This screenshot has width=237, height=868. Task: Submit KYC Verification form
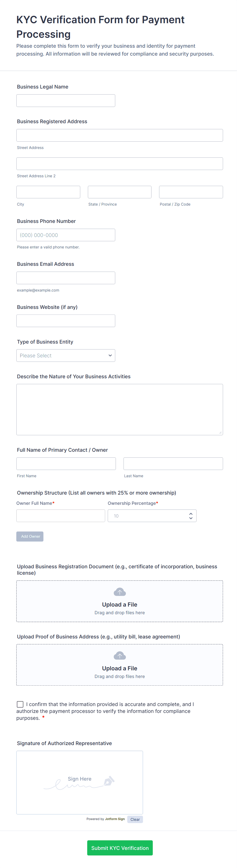tap(120, 848)
